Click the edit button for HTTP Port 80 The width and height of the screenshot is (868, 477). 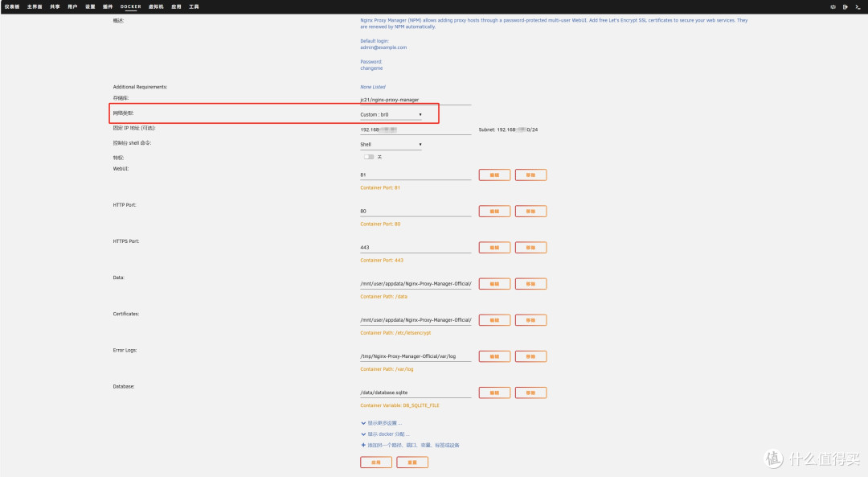(494, 212)
